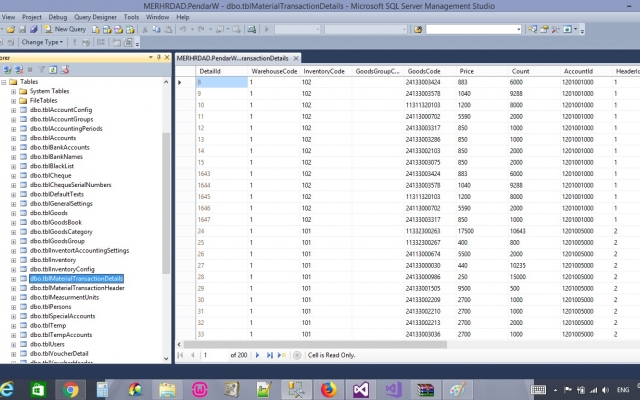Open the Tools menu
Viewport: 640px width, 400px height.
131,17
